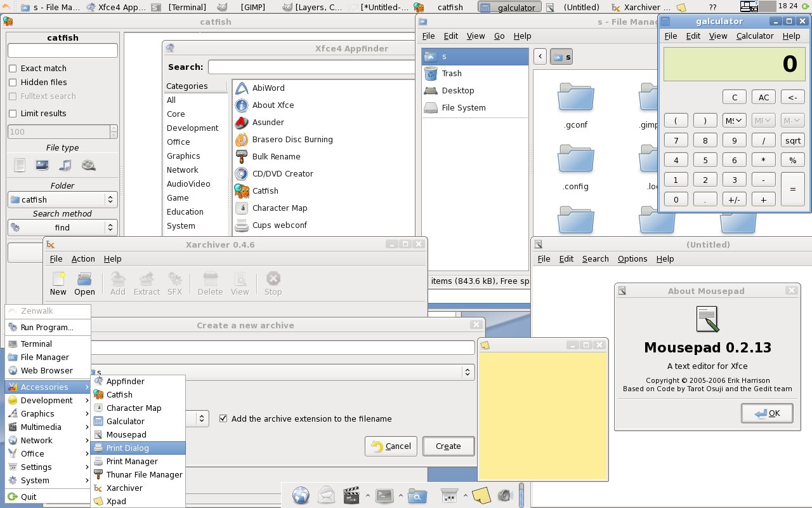Expand the Network submenu in the Xfce menu
812x508 pixels.
[x=48, y=441]
